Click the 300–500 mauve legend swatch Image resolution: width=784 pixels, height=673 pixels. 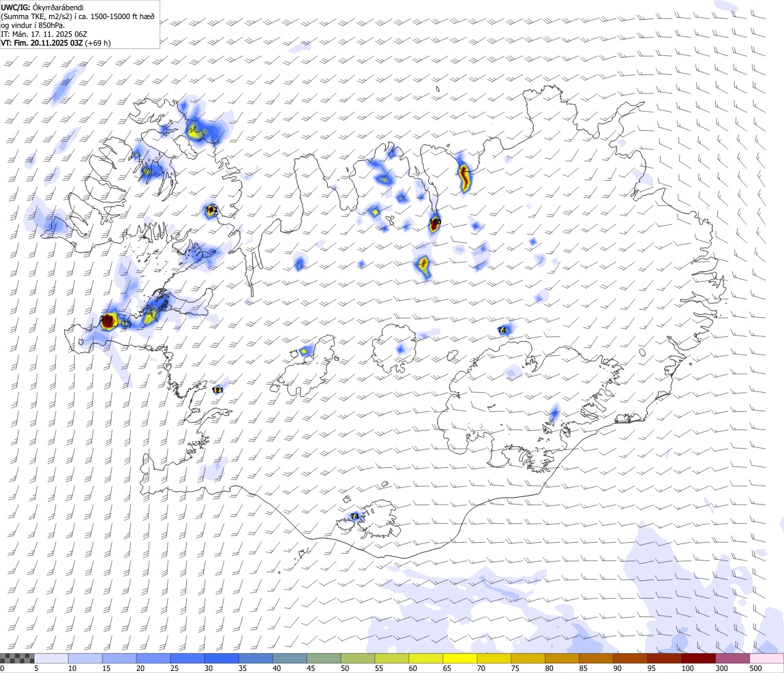732,658
